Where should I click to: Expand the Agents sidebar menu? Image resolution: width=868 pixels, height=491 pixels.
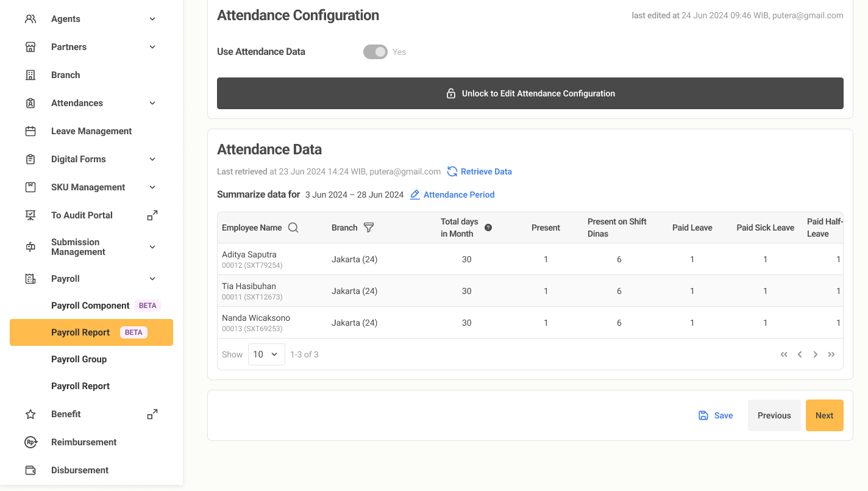[x=152, y=19]
